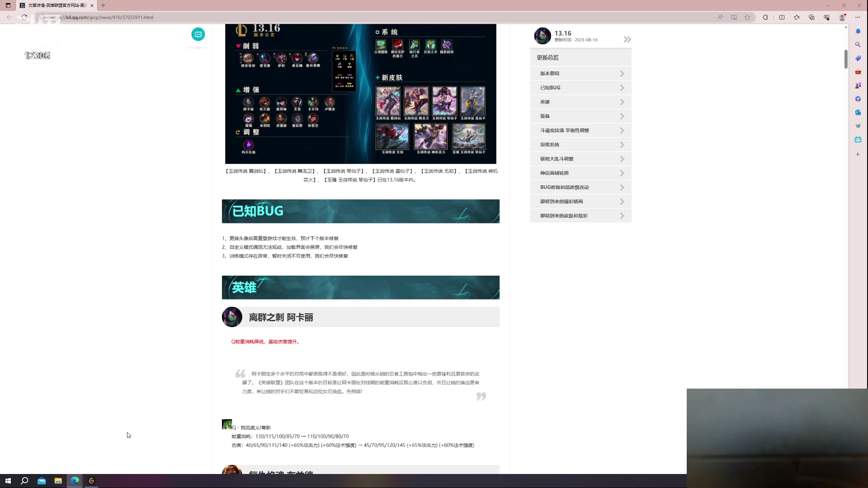Go back to the previous page
The height and width of the screenshot is (488, 868).
pos(9,17)
